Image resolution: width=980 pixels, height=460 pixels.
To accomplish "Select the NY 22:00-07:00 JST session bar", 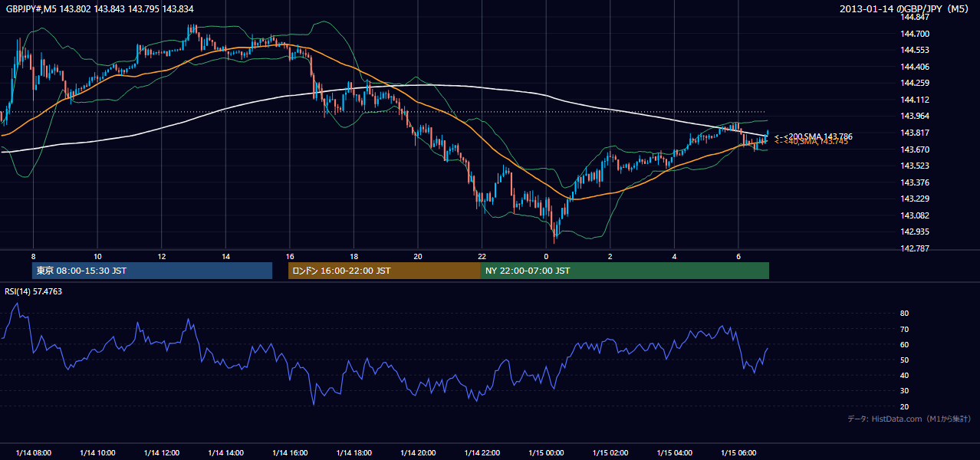I will (x=625, y=271).
